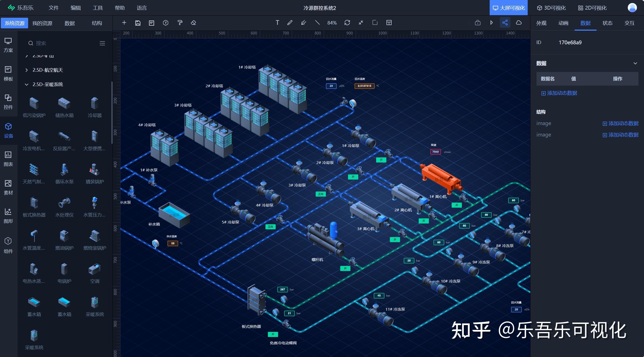Click the highlighted share icon
The image size is (644, 357).
(x=505, y=23)
